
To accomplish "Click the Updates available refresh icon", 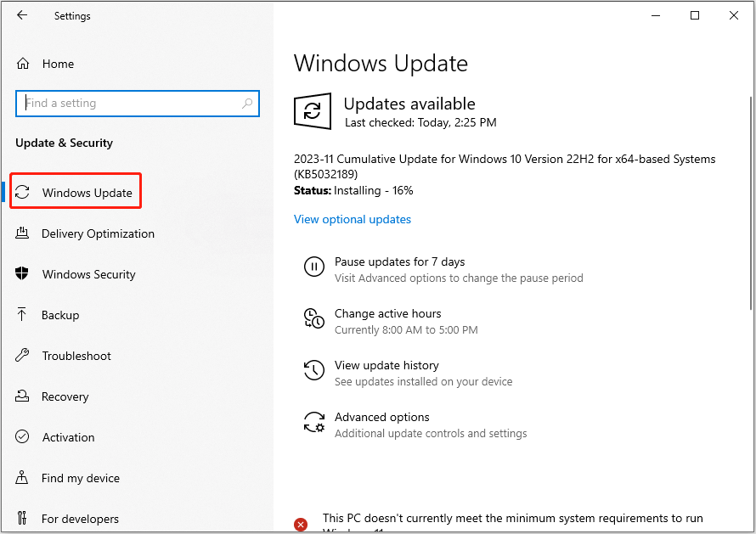I will point(313,111).
